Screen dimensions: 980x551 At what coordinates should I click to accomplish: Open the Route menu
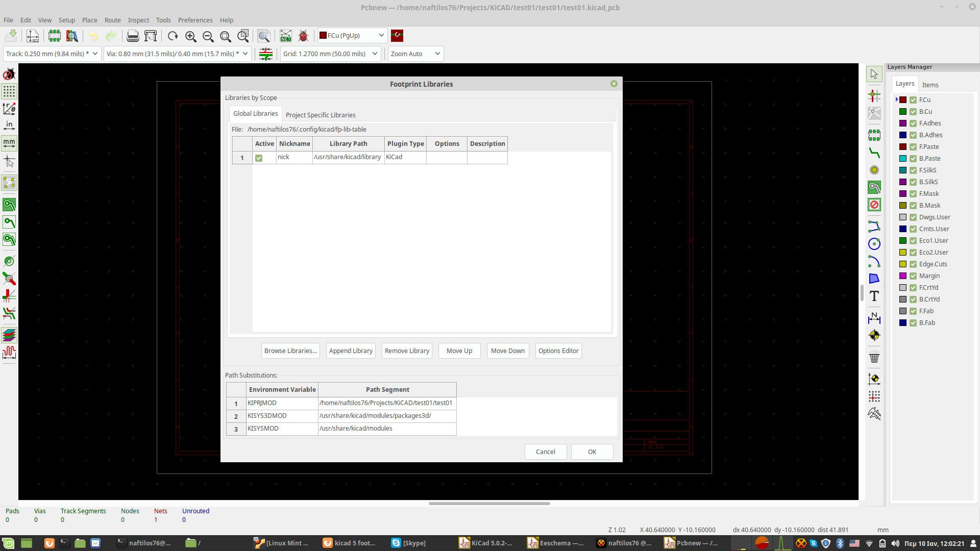(x=112, y=20)
